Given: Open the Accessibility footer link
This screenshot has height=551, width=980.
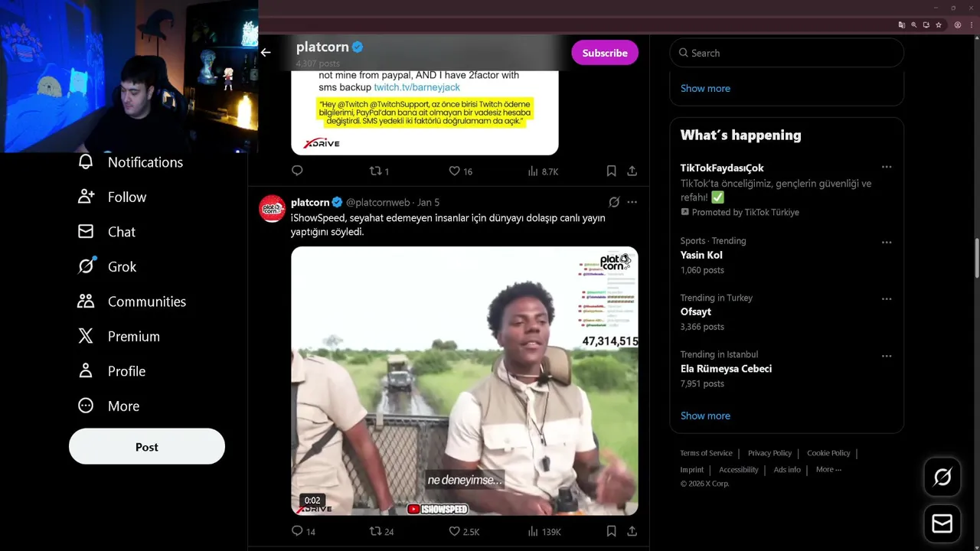Looking at the screenshot, I should pyautogui.click(x=738, y=469).
